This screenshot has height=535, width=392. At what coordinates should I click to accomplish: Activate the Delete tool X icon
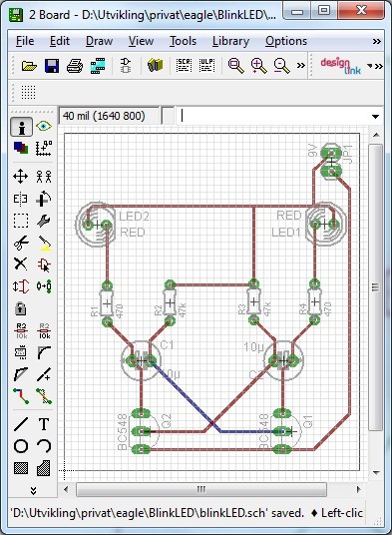click(x=21, y=265)
